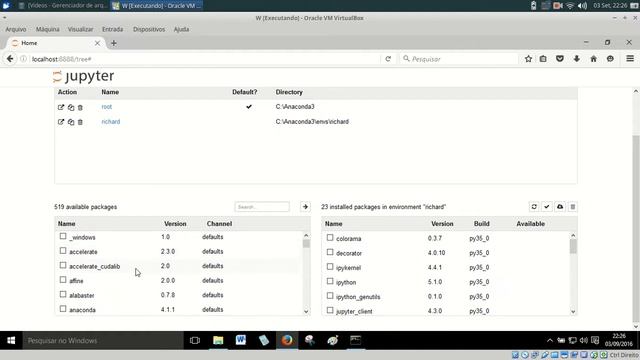Check the _windows package box

[x=63, y=236]
